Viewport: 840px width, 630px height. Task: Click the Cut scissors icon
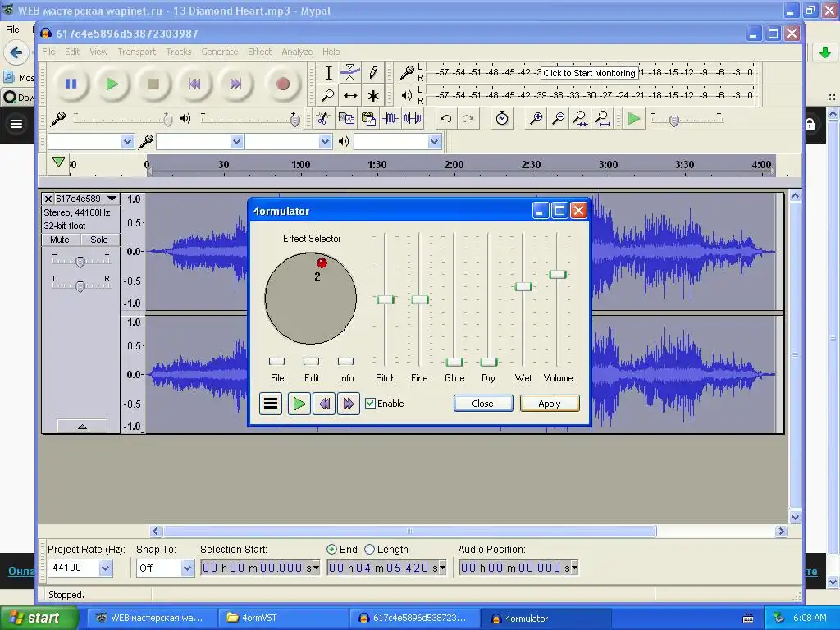click(323, 119)
